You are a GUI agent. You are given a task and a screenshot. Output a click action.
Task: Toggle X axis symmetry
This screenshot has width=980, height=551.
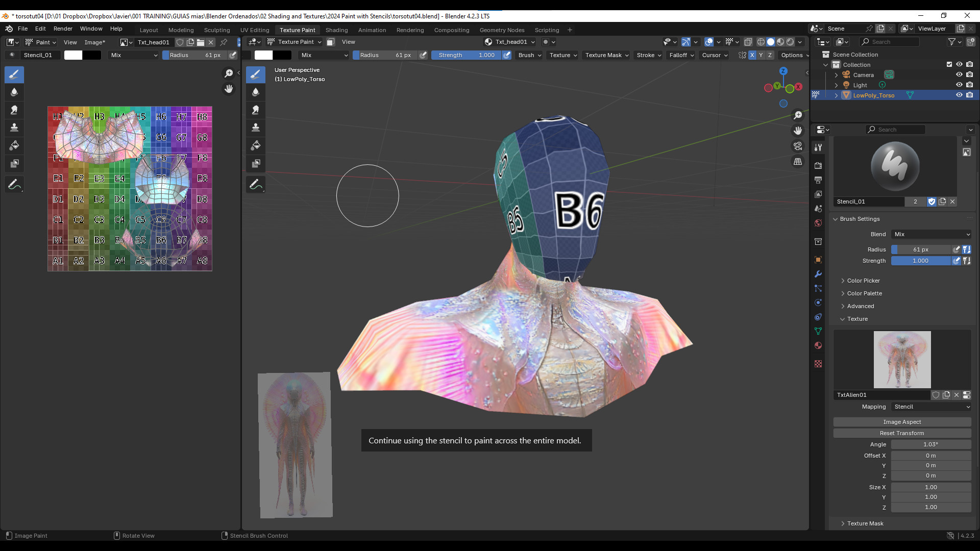[x=752, y=55]
